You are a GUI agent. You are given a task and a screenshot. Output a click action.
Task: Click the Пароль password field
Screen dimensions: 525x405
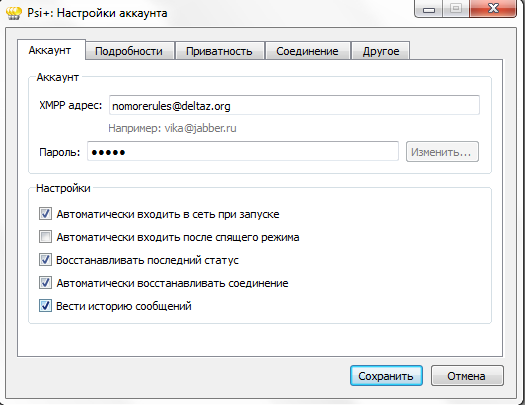click(243, 152)
